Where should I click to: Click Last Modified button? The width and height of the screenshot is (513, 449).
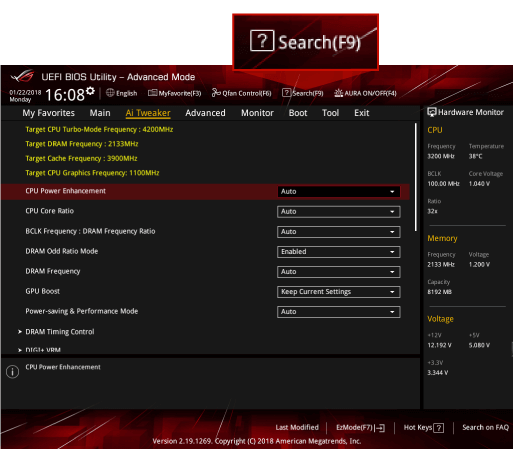click(297, 427)
